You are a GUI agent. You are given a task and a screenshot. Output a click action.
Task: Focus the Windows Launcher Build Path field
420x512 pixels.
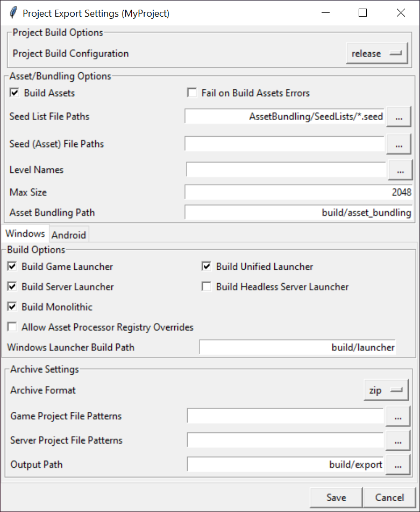coord(297,347)
